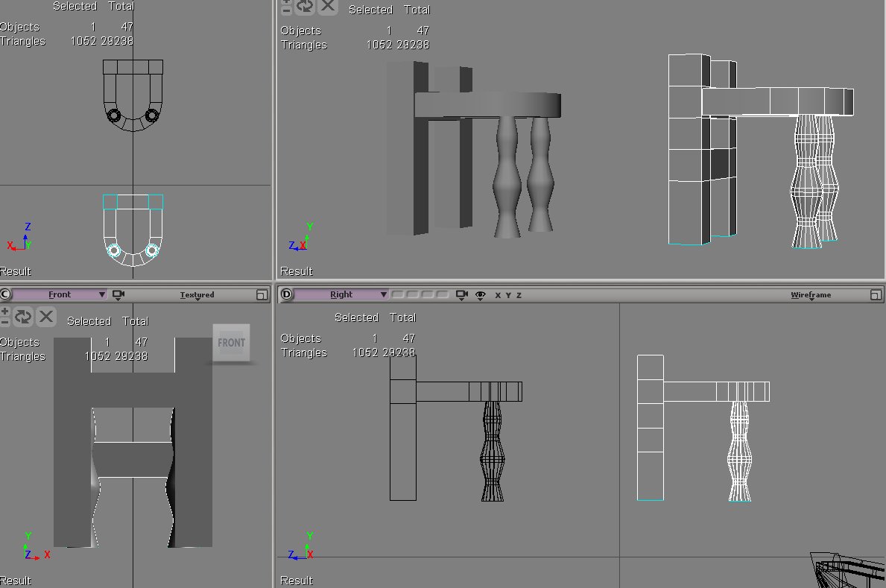Click first memo camera slot in Right viewport
Screen dimensions: 886x588
397,294
